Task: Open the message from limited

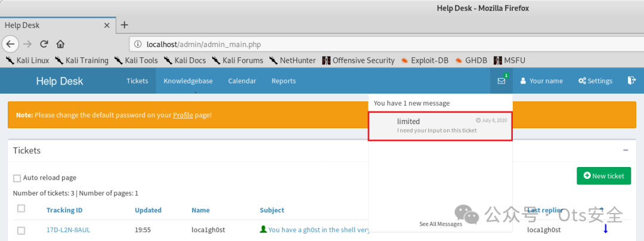Action: [440, 126]
